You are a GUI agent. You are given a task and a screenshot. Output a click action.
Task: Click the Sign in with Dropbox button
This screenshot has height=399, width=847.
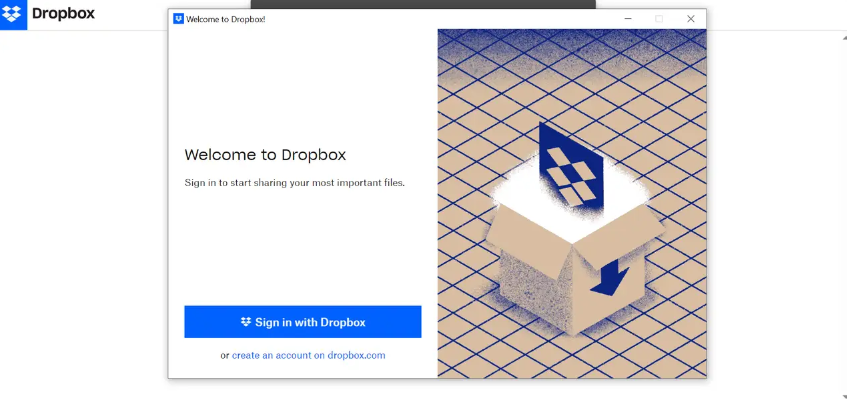click(x=302, y=322)
